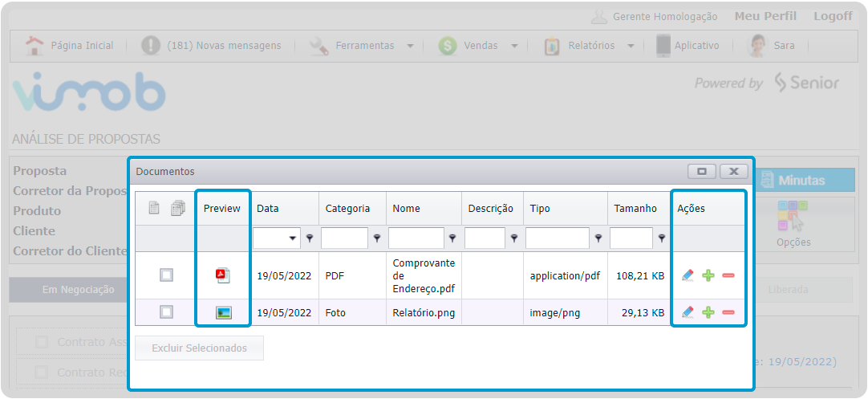Image resolution: width=868 pixels, height=399 pixels.
Task: Click the 29,13 KB size cell
Action: (x=639, y=312)
